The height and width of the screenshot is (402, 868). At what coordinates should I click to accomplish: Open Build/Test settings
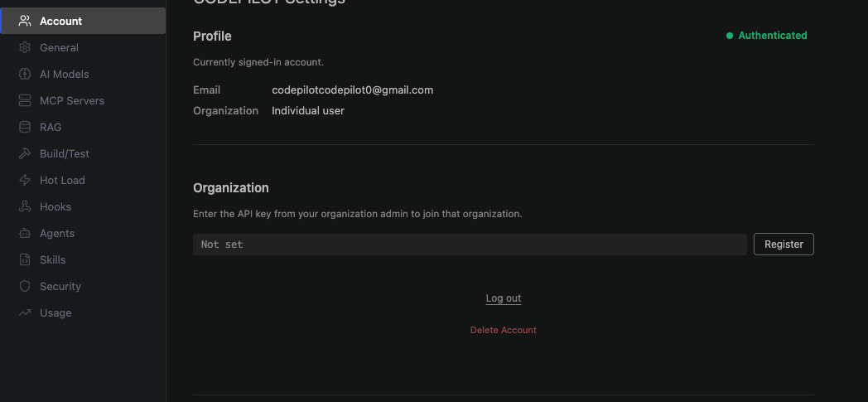83,154
